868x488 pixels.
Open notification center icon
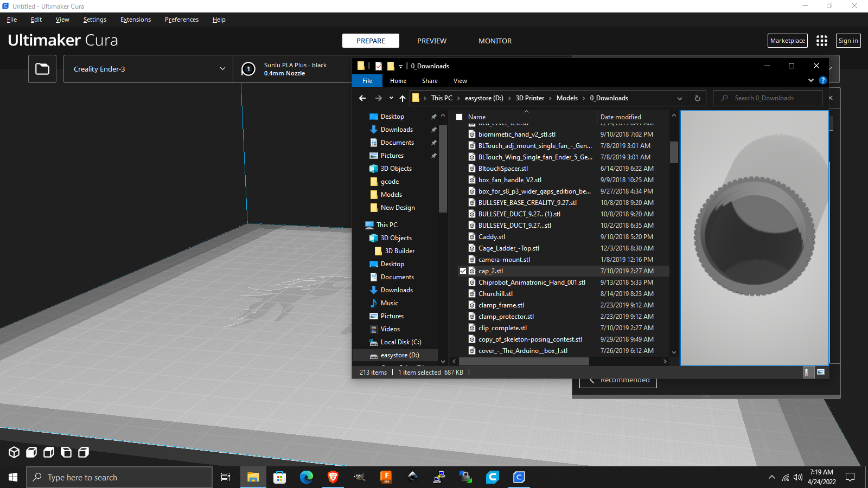tap(851, 477)
